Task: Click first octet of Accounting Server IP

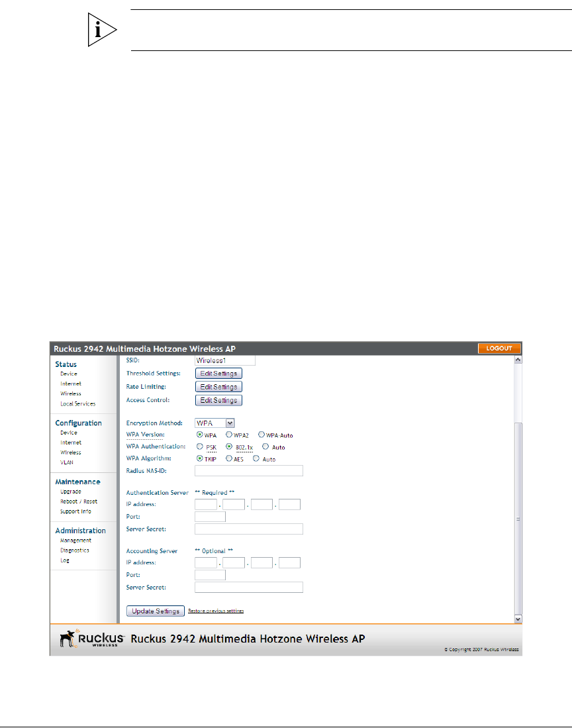Action: tap(206, 562)
